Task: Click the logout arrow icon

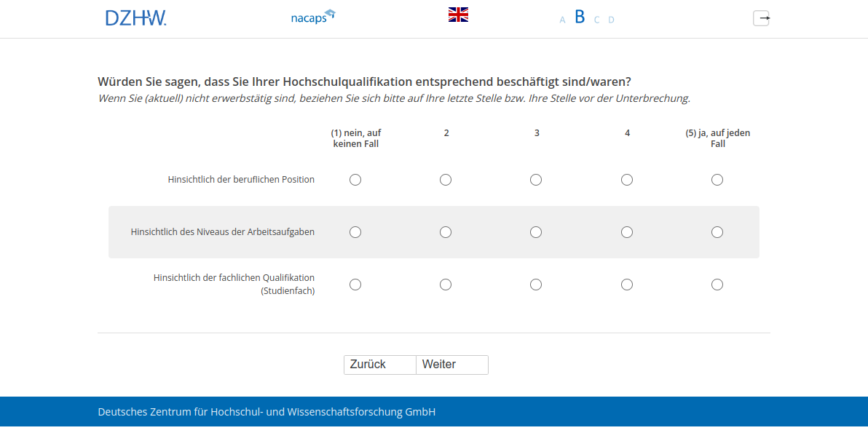Action: 761,18
